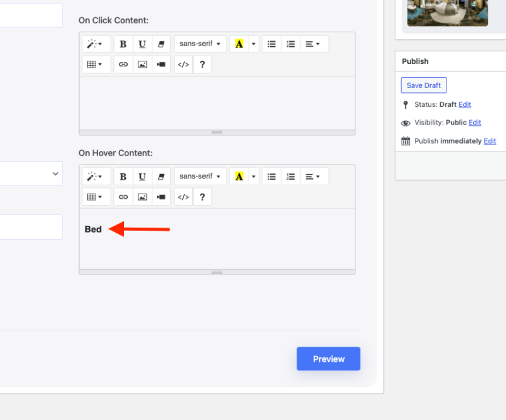Click the blue Preview button
Image resolution: width=506 pixels, height=420 pixels.
[x=328, y=359]
